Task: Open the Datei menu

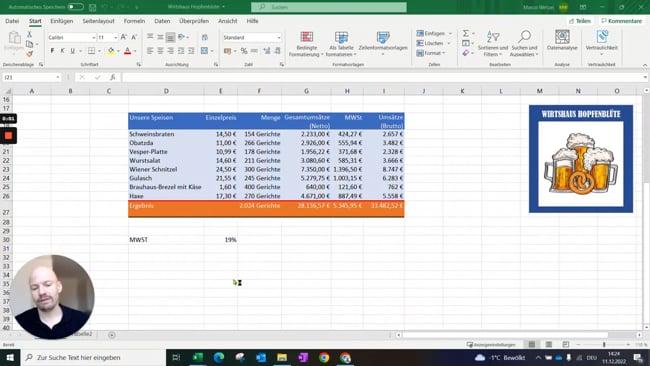Action: click(12, 21)
